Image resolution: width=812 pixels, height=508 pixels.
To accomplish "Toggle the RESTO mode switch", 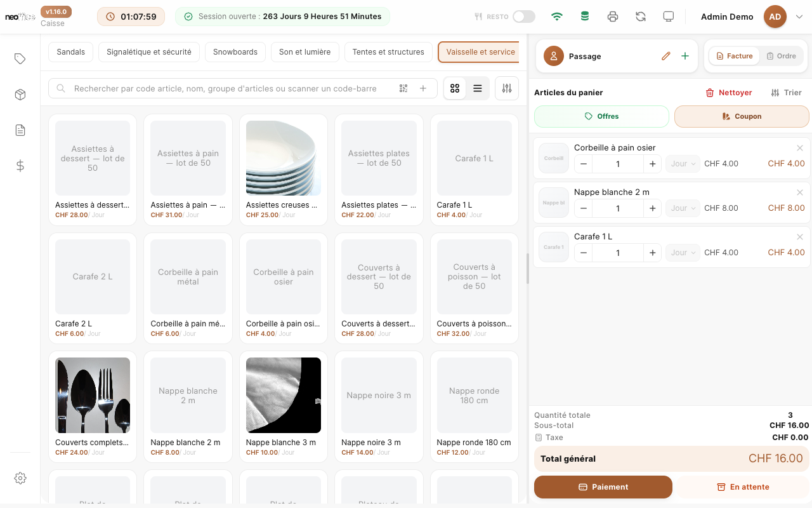I will pos(524,17).
